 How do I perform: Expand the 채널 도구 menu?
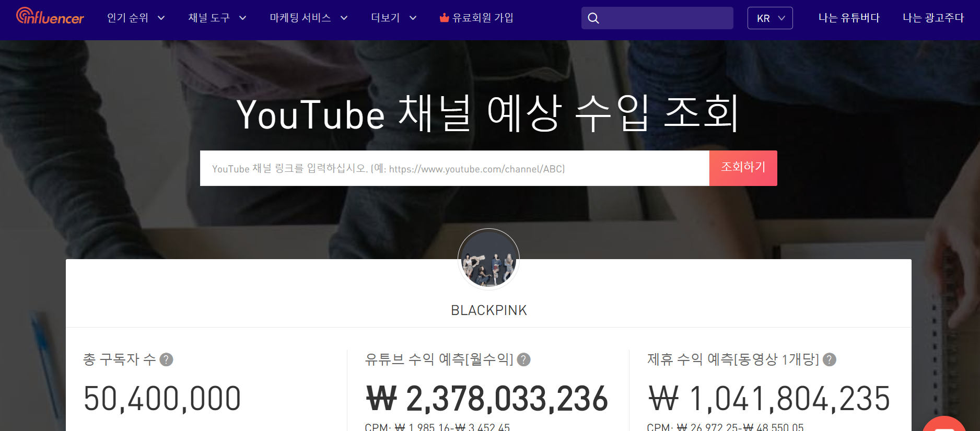217,18
